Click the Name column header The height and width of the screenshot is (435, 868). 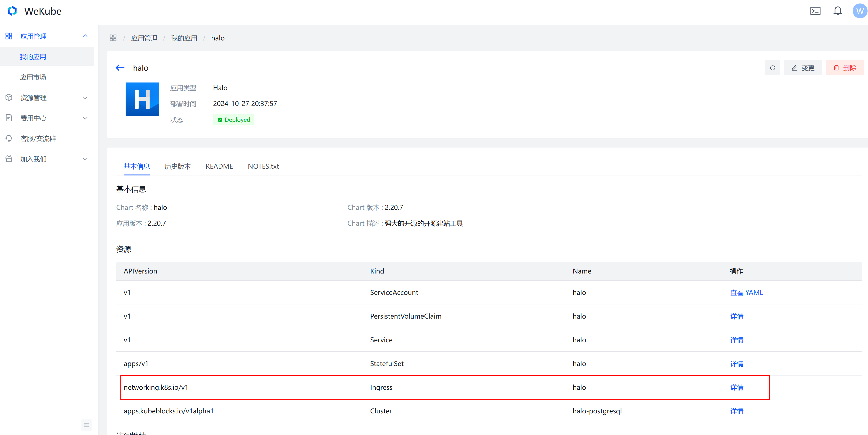click(x=582, y=271)
